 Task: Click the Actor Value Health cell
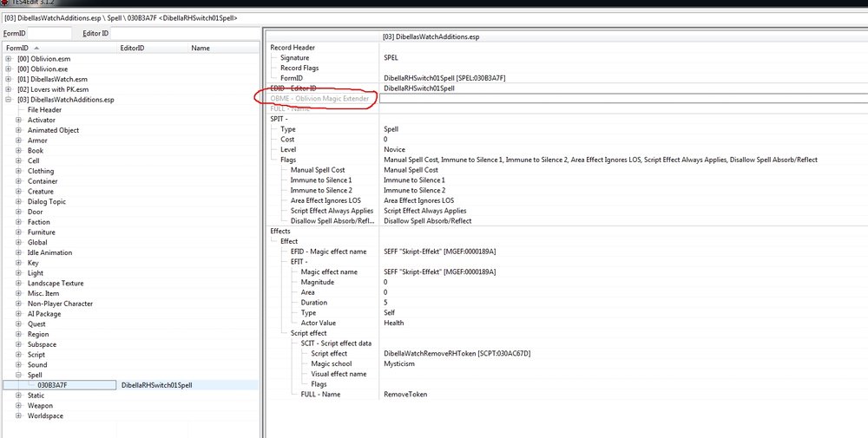(393, 323)
